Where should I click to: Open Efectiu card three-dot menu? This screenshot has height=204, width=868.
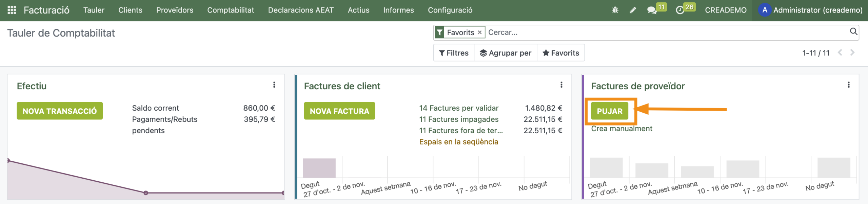tap(274, 85)
